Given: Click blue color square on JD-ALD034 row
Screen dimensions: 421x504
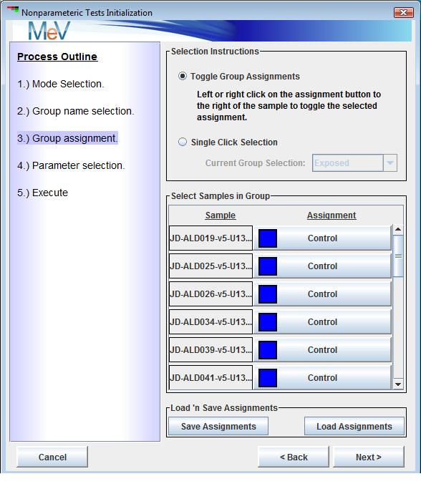Looking at the screenshot, I should point(268,322).
